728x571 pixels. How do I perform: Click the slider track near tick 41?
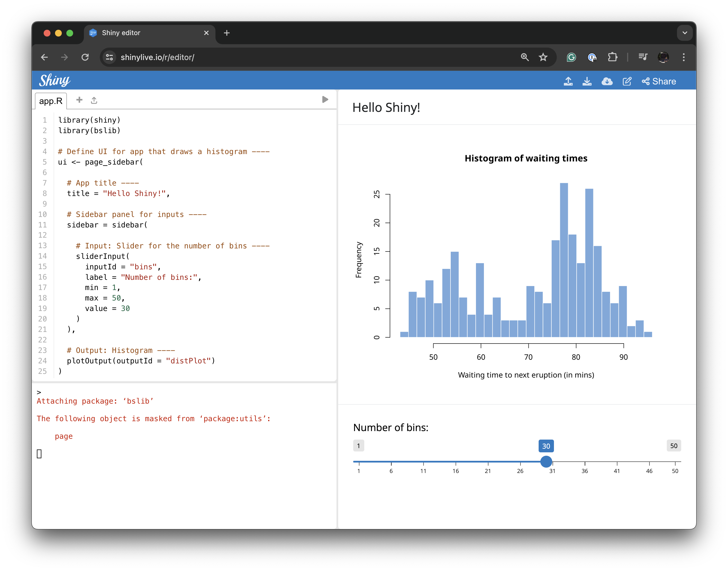pyautogui.click(x=617, y=462)
